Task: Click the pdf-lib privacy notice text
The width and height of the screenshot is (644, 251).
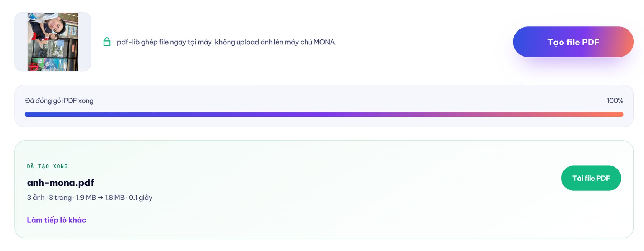Action: pyautogui.click(x=226, y=42)
